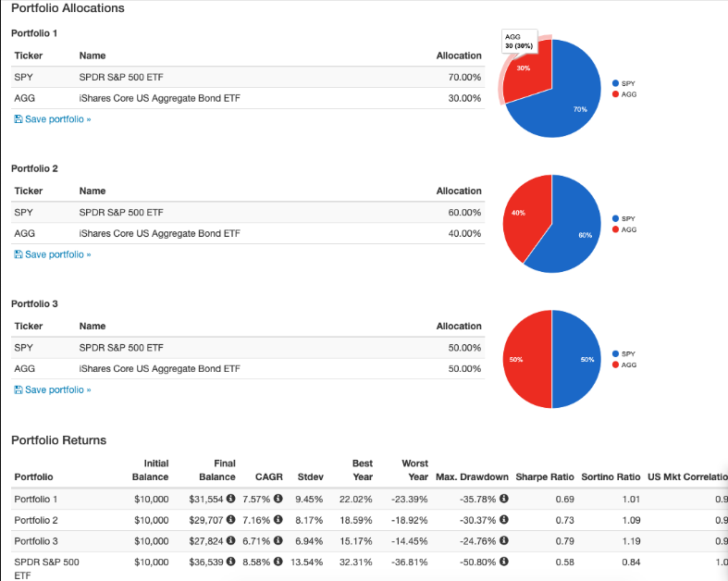The height and width of the screenshot is (581, 728).
Task: Toggle AGG legend entry in Portfolio 3 chart
Action: [x=628, y=365]
